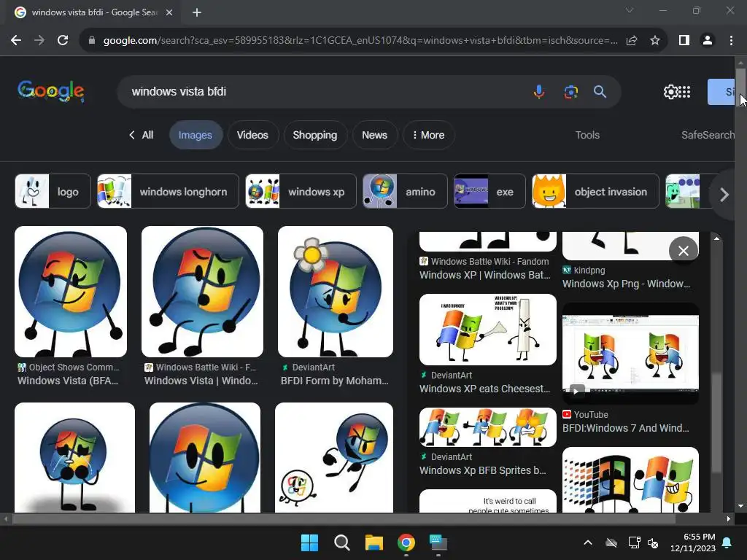
Task: Go back to the previous page
Action: tap(16, 41)
